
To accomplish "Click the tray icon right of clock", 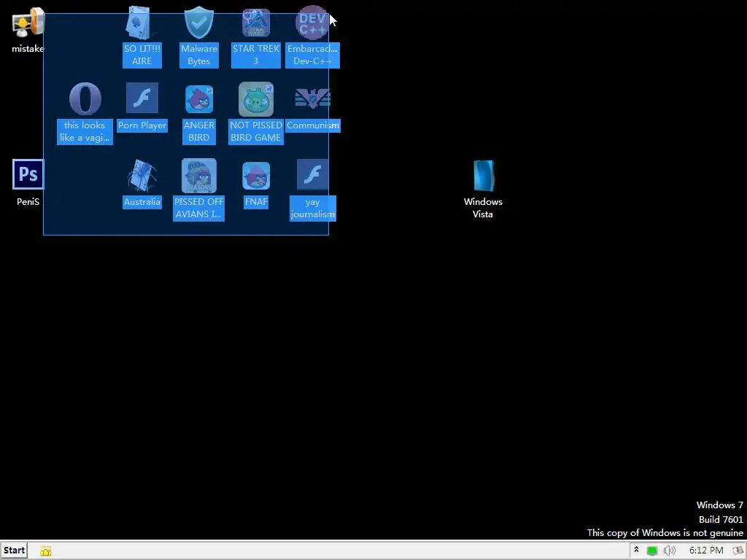I will 738,551.
